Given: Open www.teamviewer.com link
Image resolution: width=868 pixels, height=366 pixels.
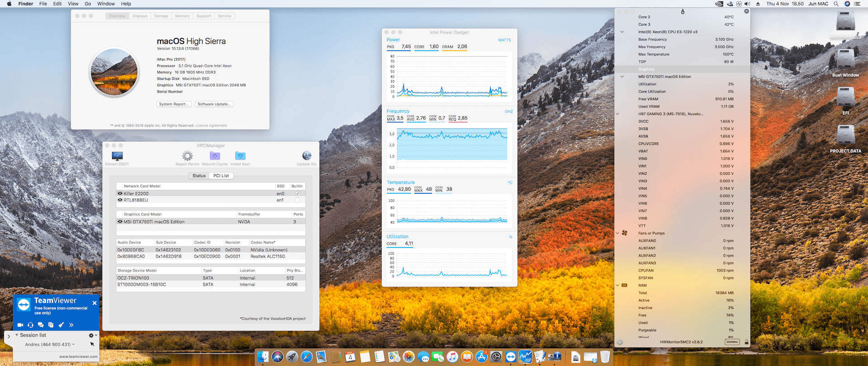Looking at the screenshot, I should click(x=78, y=357).
